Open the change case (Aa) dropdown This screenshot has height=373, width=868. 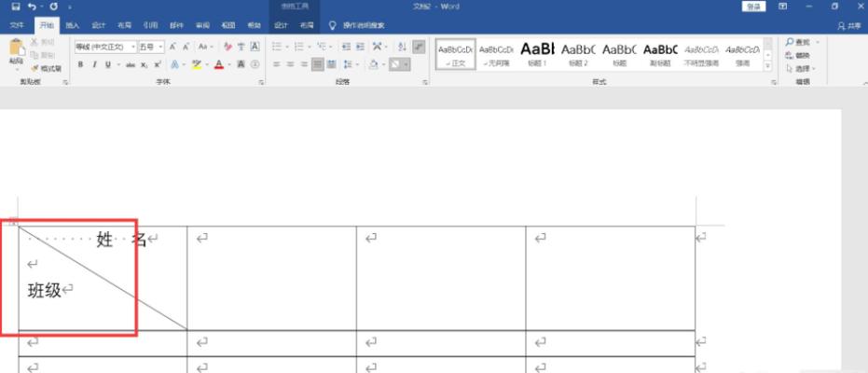(206, 47)
